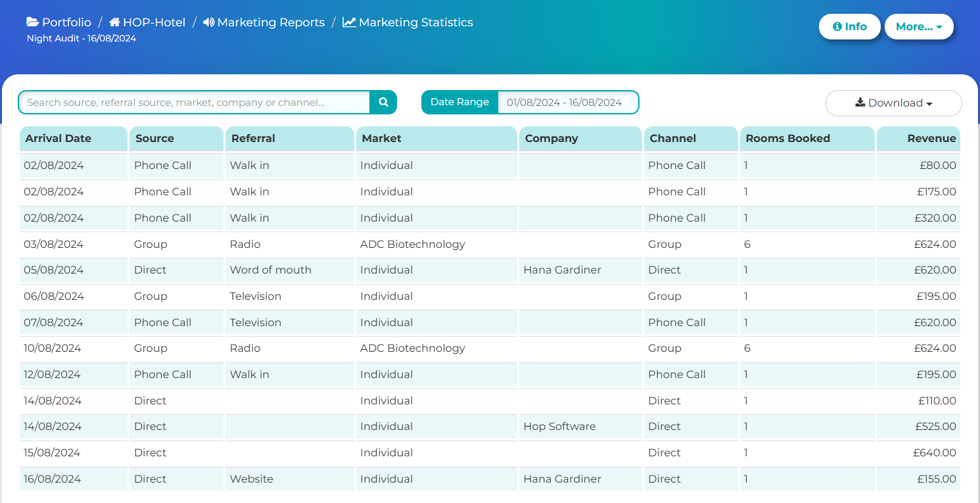Click the 03/08/2024 arrival date cell
This screenshot has height=503, width=980.
73,244
